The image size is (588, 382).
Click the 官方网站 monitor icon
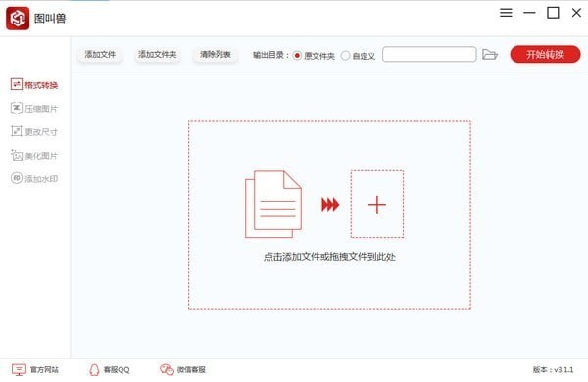pos(19,369)
